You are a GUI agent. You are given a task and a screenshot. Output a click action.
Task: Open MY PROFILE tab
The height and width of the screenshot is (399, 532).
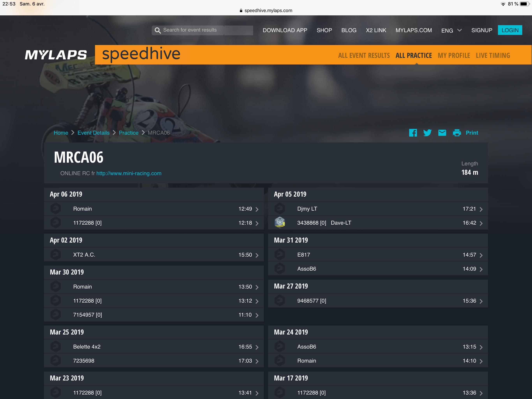coord(454,55)
